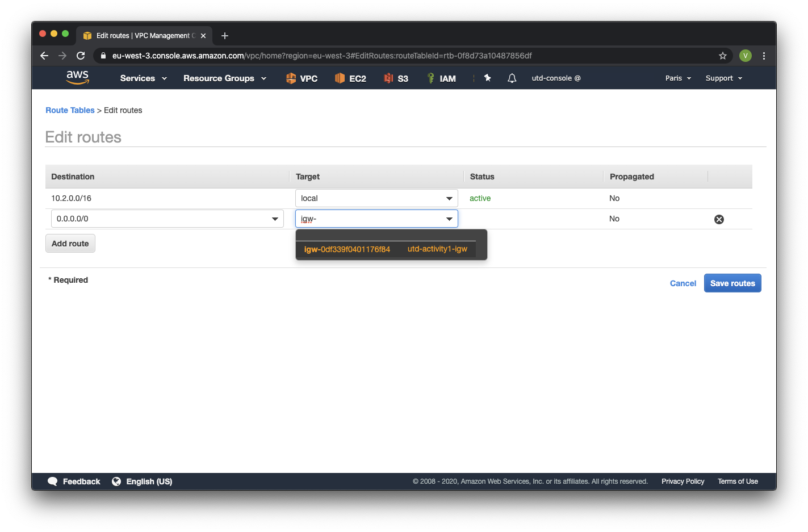
Task: Click the language globe icon
Action: point(116,481)
